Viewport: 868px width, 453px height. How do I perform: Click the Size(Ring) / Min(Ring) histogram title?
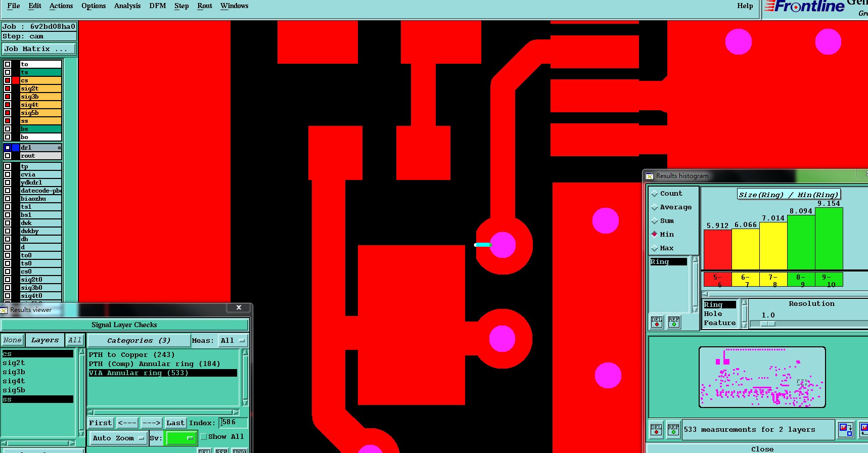788,195
